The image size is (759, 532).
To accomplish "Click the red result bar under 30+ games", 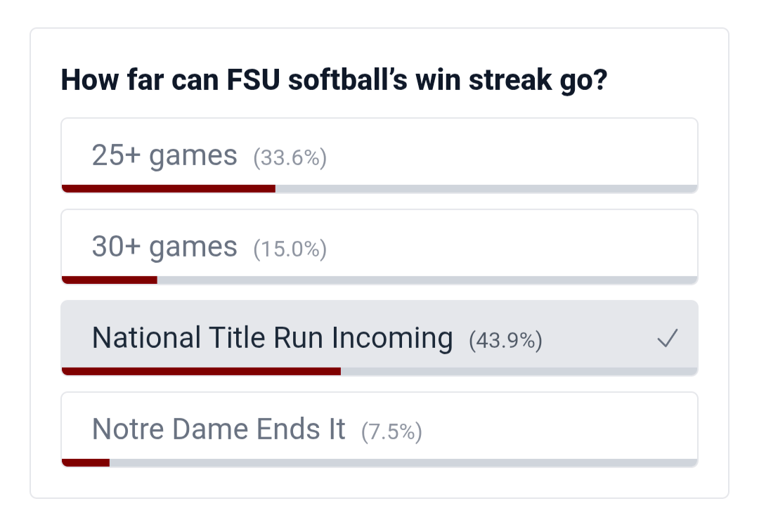I will [110, 280].
